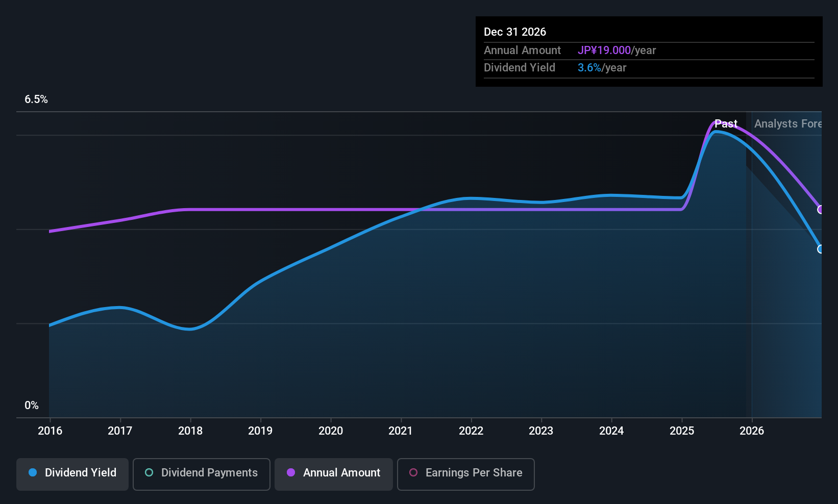
Task: Click the Dec 31 2026 tooltip date
Action: click(x=515, y=32)
